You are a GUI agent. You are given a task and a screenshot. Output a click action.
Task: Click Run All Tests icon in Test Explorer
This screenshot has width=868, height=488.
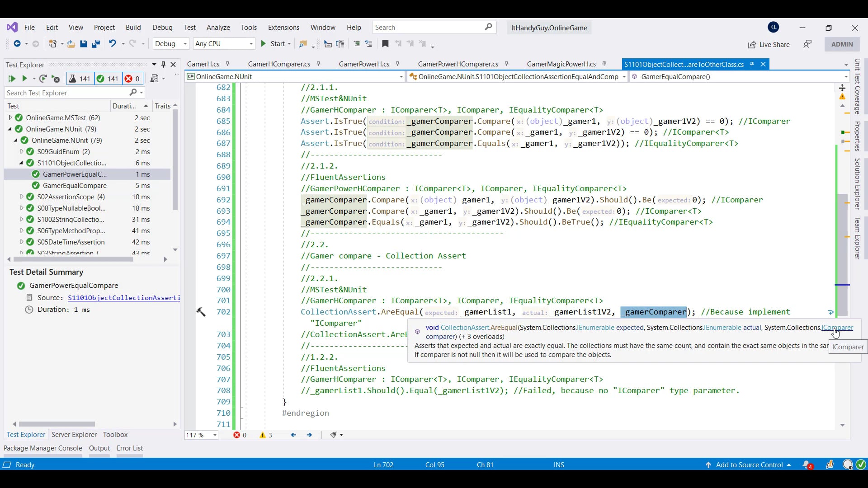(x=12, y=79)
